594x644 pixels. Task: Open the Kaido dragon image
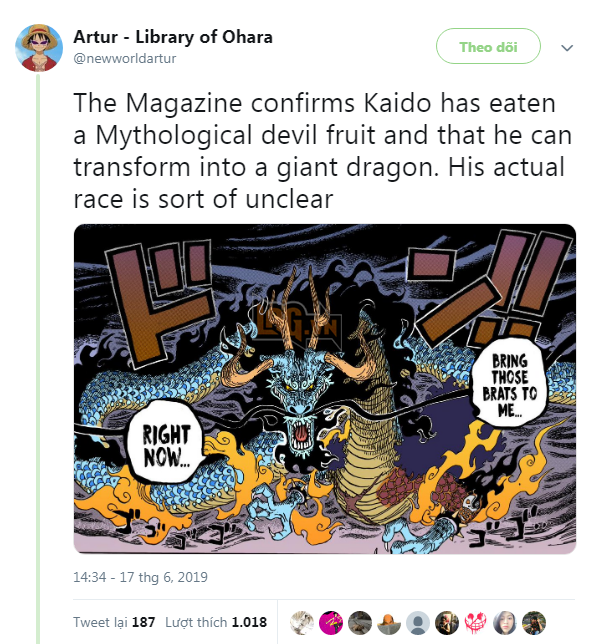point(325,389)
